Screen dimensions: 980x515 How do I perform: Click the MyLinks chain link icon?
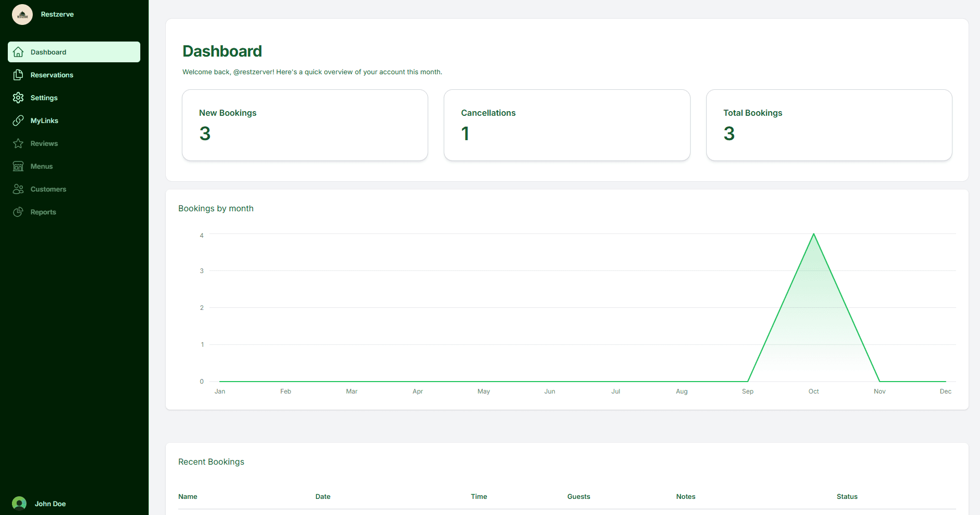coord(18,120)
